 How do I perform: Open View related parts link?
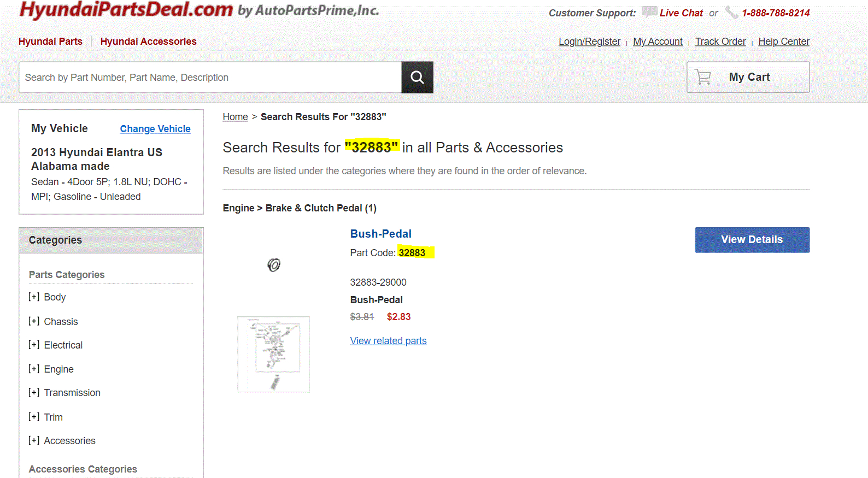[388, 341]
